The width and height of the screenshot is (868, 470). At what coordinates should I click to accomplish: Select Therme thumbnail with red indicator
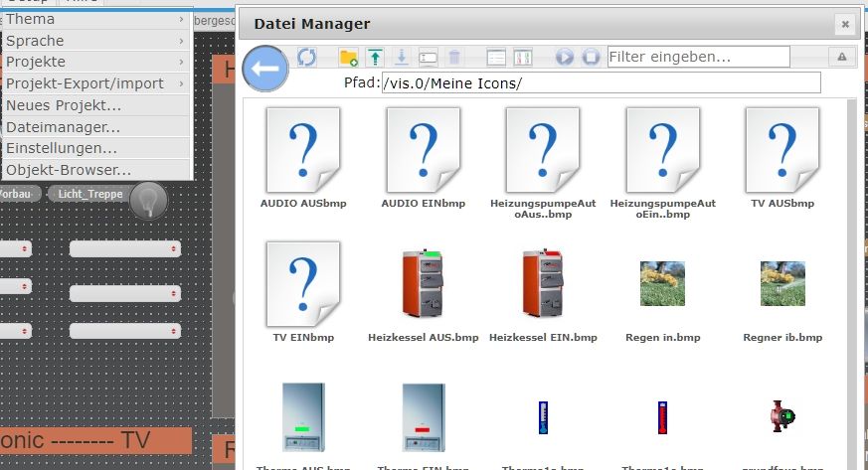tap(424, 417)
